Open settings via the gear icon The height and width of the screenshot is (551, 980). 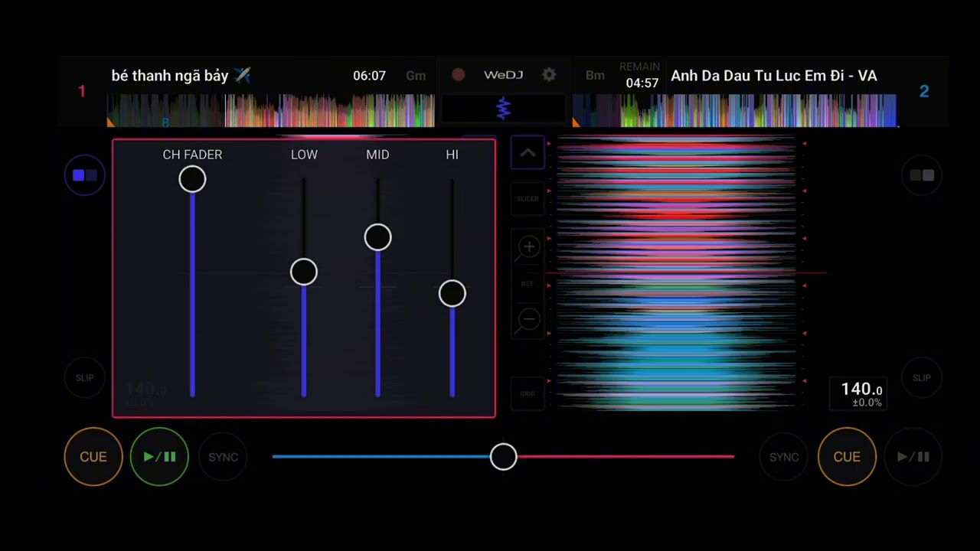click(549, 75)
